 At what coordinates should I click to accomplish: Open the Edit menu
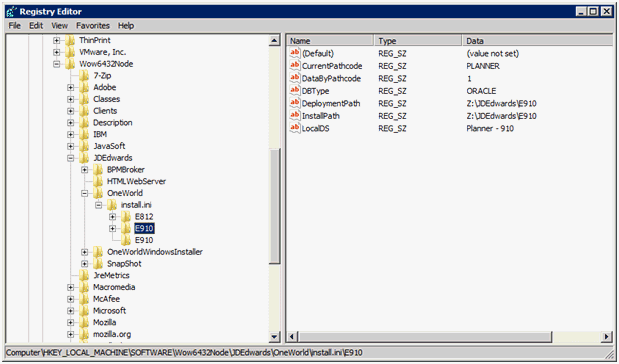(x=36, y=26)
